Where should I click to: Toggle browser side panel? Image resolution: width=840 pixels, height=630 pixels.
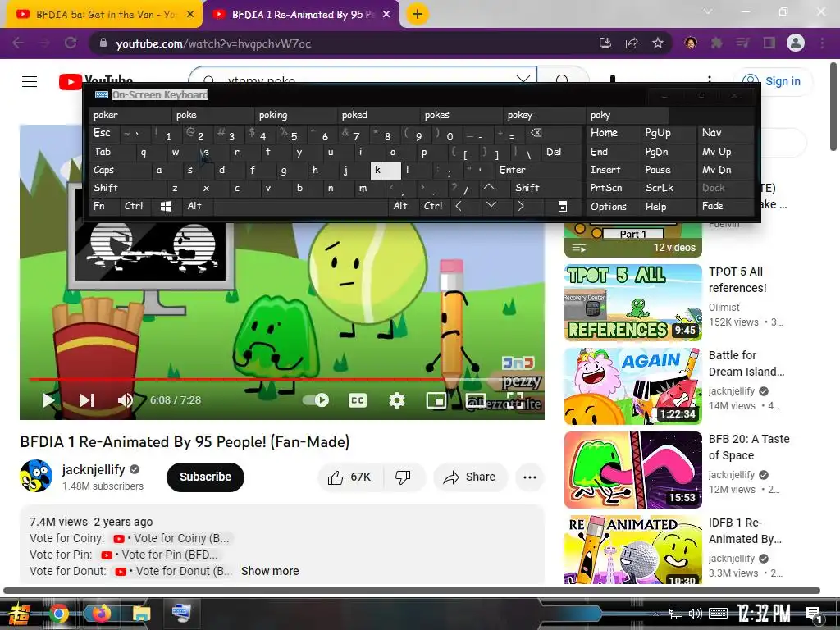pos(769,43)
